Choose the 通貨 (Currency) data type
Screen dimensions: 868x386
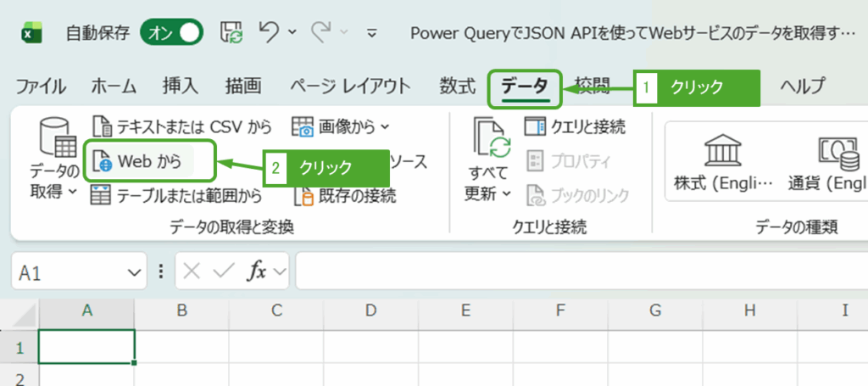point(835,163)
